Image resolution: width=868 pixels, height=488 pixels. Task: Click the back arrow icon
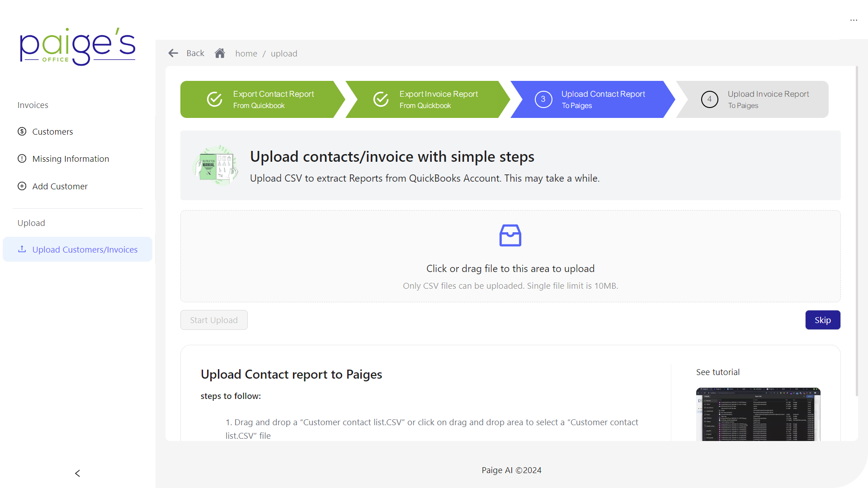173,53
